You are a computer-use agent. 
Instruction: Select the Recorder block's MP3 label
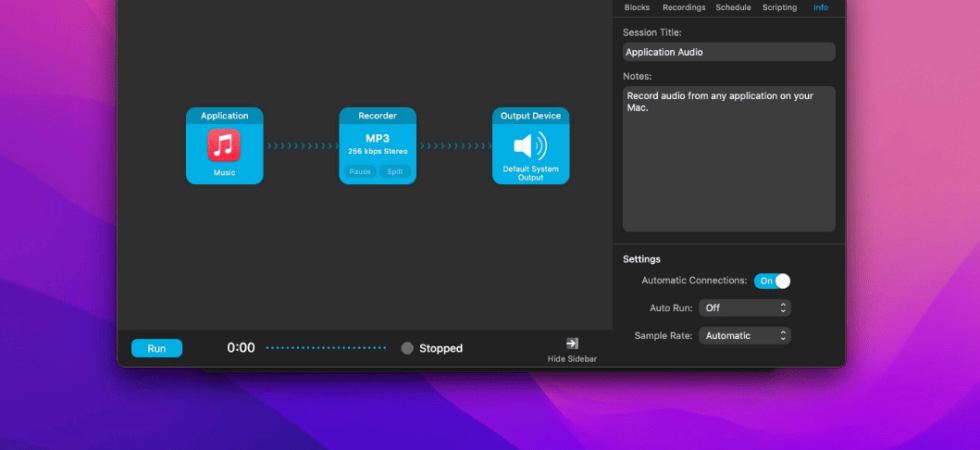(x=378, y=138)
